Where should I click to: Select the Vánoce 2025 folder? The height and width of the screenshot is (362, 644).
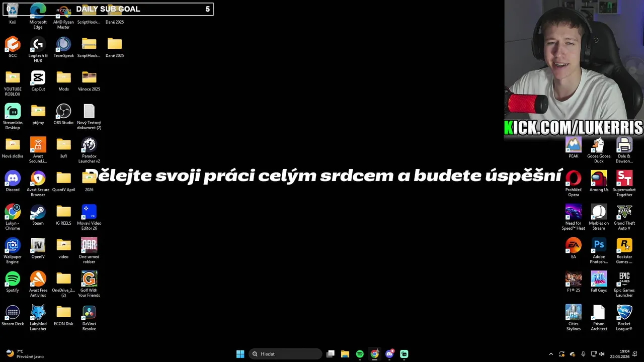pos(89,80)
